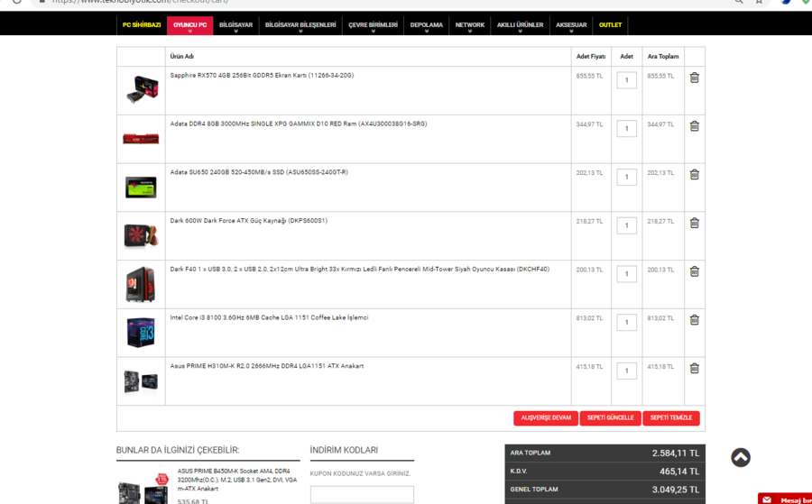812x504 pixels.
Task: Expand the BİLGİSAYAR menu
Action: (235, 25)
